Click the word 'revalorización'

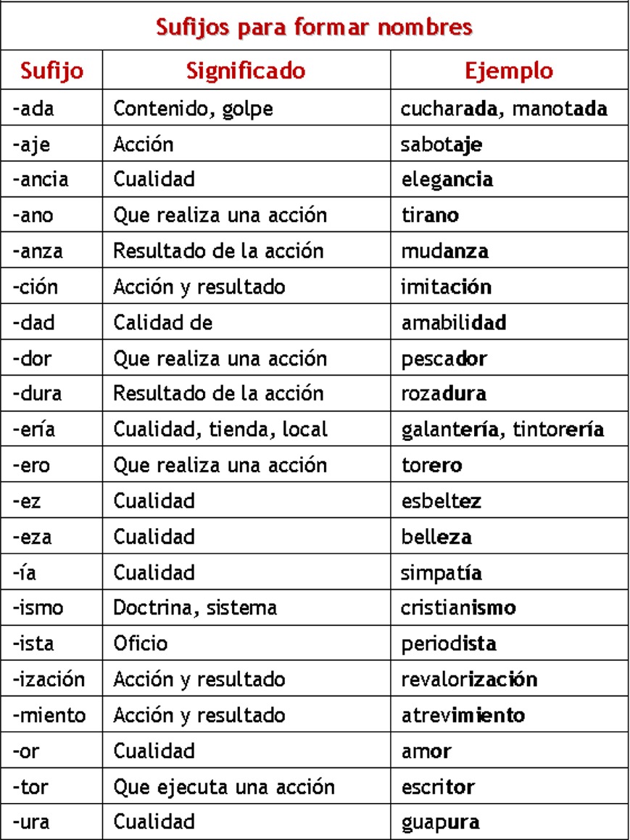click(469, 680)
